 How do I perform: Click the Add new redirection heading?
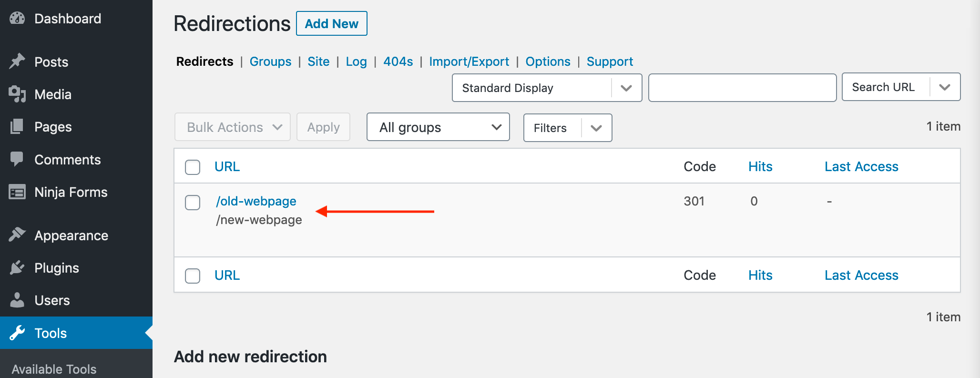coord(250,357)
